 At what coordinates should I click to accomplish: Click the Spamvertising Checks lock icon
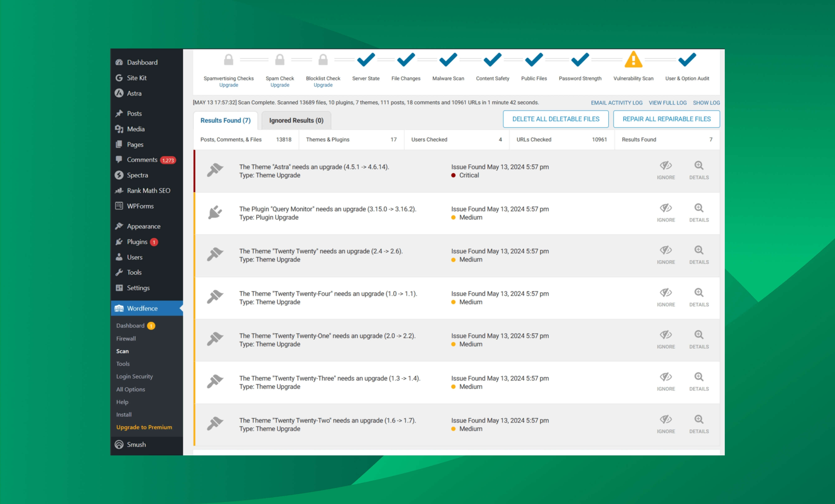228,60
